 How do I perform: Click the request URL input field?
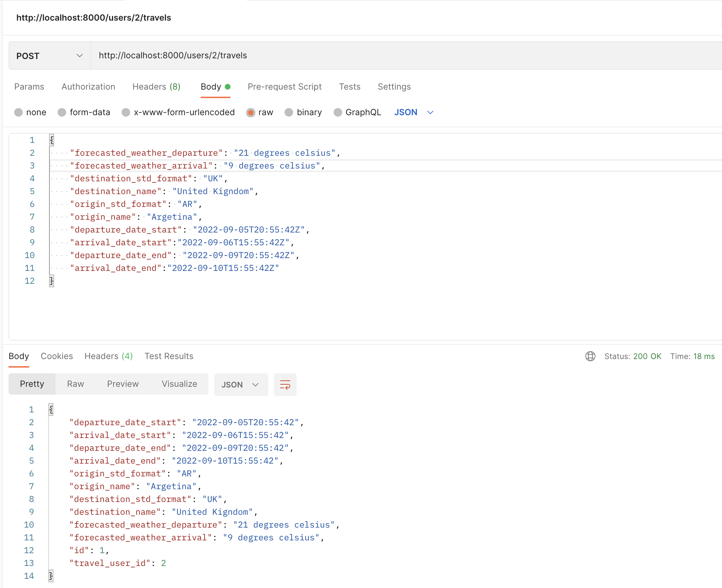406,55
